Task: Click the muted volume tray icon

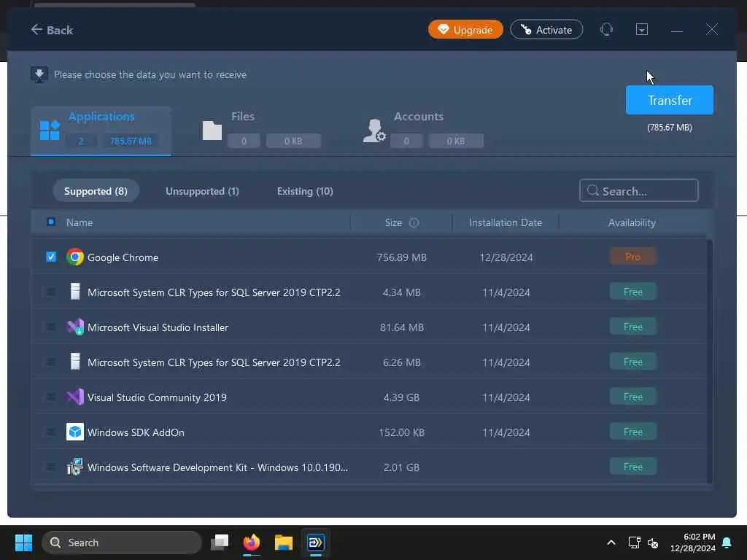Action: 653,542
